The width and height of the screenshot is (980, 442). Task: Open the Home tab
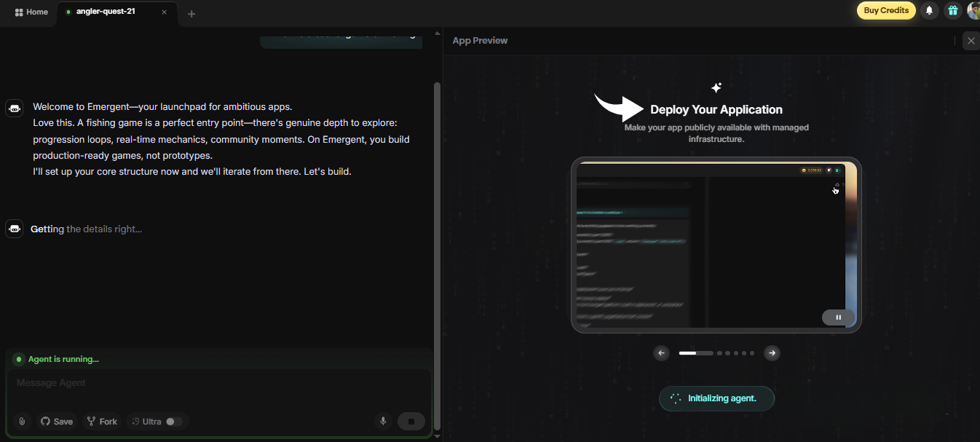pyautogui.click(x=31, y=12)
